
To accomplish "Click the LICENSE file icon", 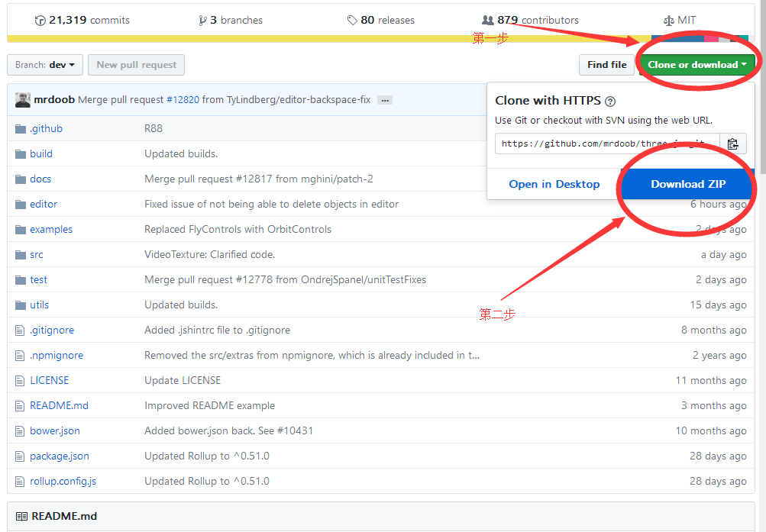I will [20, 381].
